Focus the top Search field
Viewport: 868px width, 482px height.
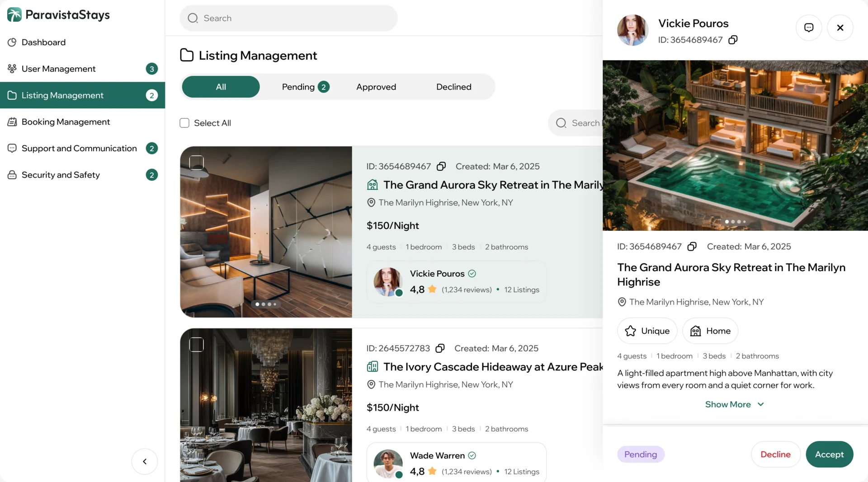[288, 18]
